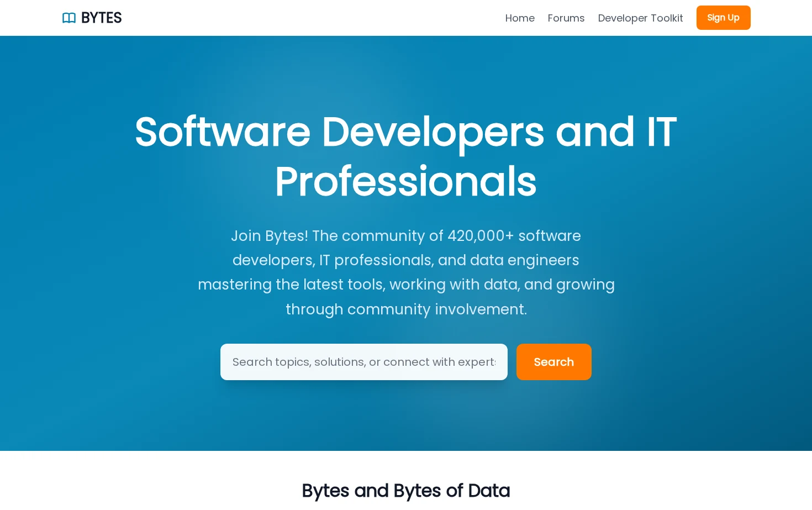Click the 'Join Bytes!' community description paragraph
Screen dimensions: 812x510
[x=406, y=272]
